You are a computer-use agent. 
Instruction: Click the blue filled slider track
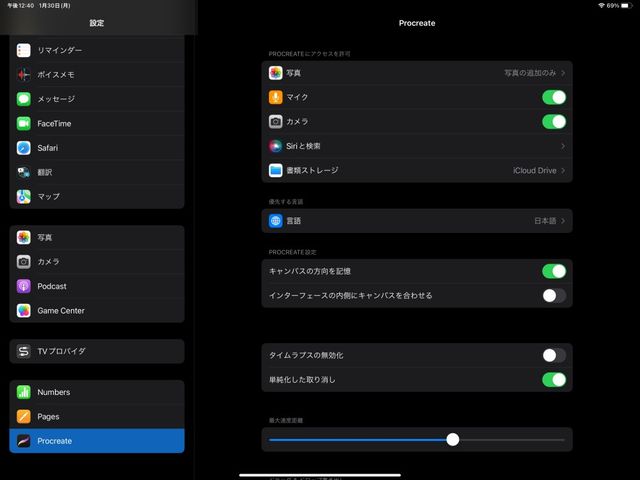click(358, 440)
